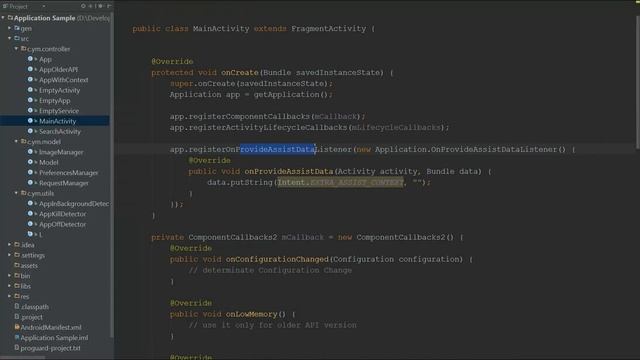
Task: Click the PreferencesManager class icon
Action: click(x=30, y=172)
